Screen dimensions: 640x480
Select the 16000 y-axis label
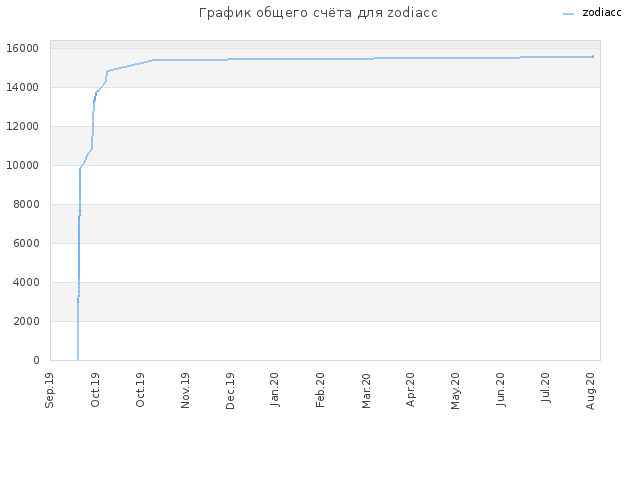[x=22, y=49]
